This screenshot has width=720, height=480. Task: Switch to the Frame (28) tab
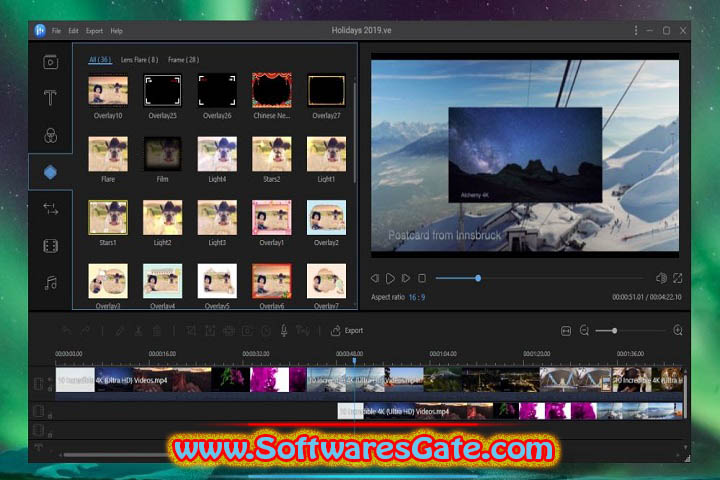point(183,60)
